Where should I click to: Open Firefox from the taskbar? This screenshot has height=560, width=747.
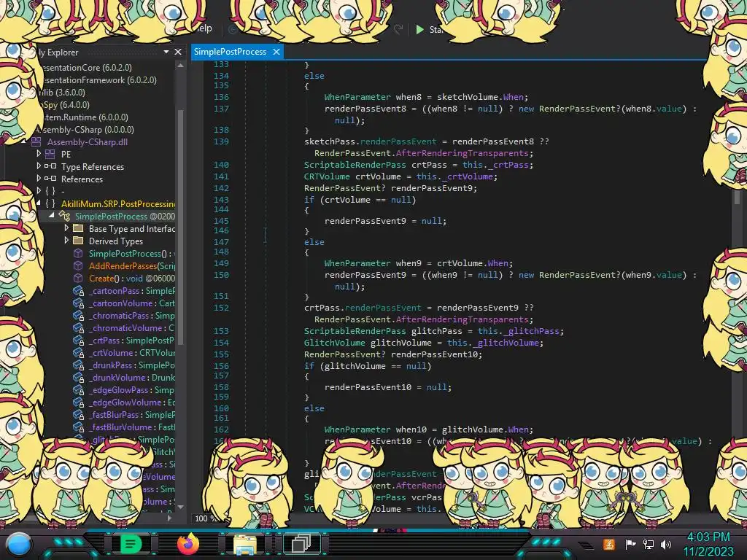[x=187, y=544]
